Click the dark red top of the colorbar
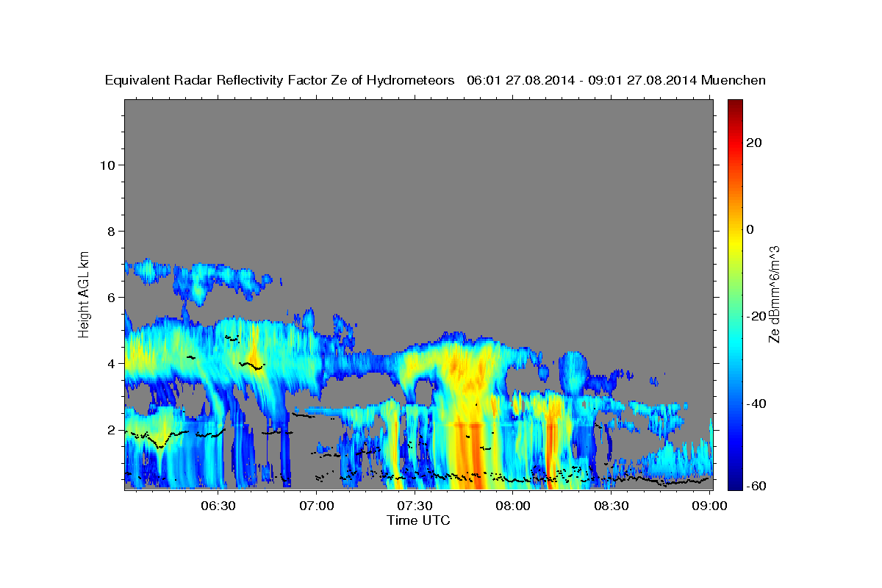Viewport: 882px width, 588px height. 735,107
